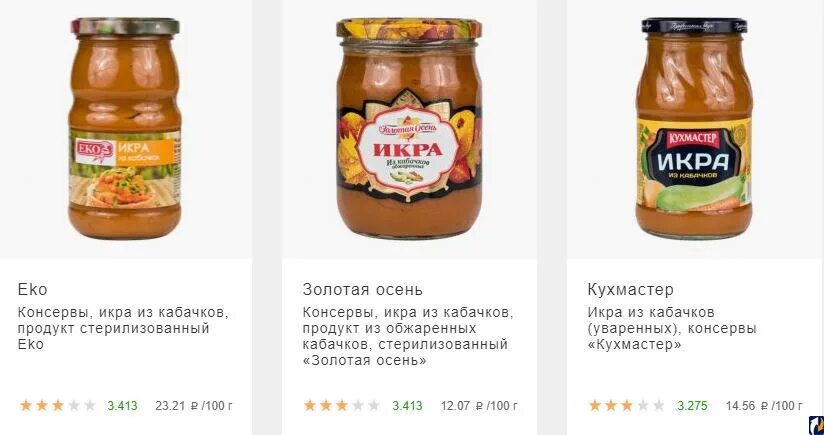824x435 pixels.
Task: Click the fifth grey star under Кухмастер
Action: coord(659,406)
